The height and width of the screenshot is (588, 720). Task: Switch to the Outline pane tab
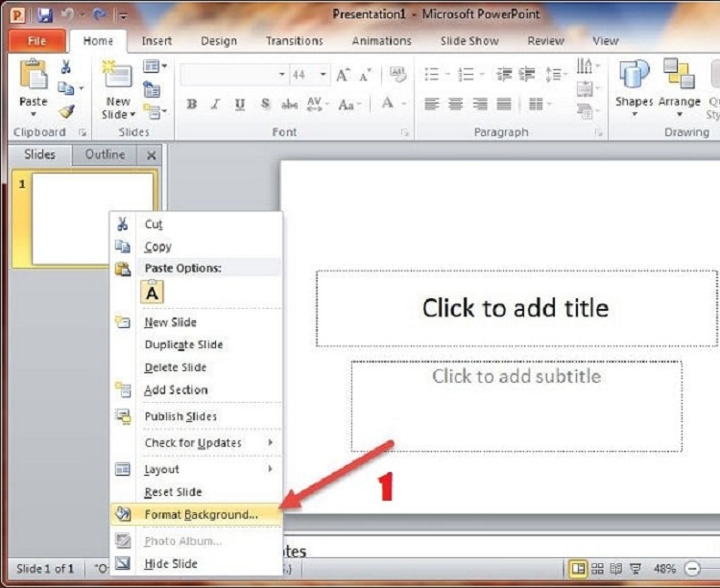pos(105,154)
